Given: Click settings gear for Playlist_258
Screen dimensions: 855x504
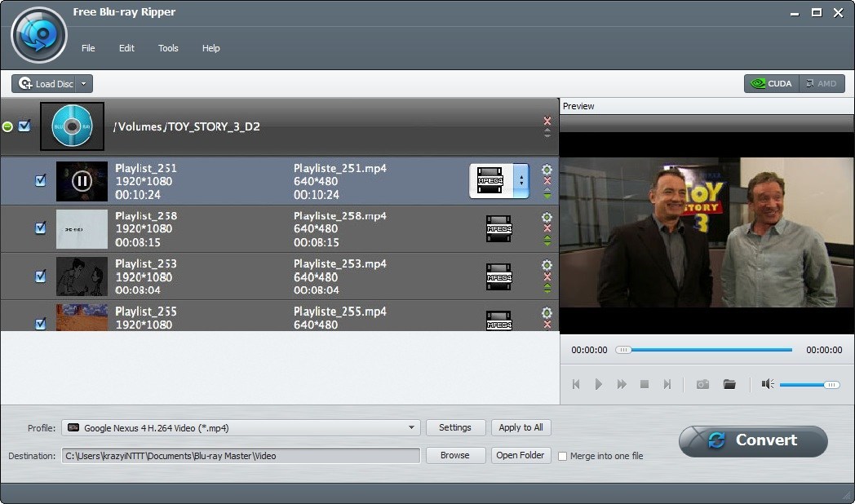Looking at the screenshot, I should click(x=547, y=217).
